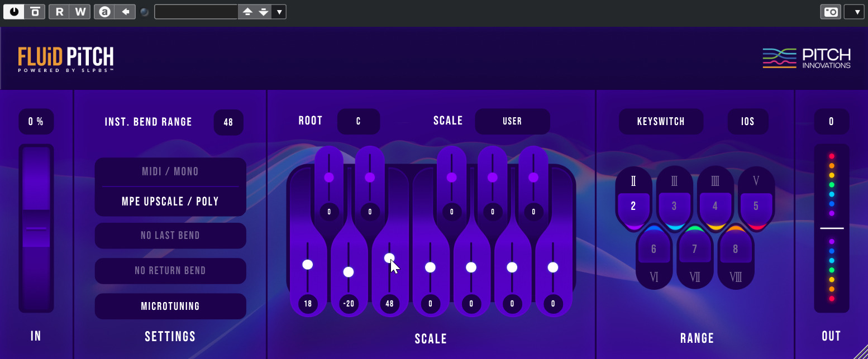Click the G-sharp black key slider handle
The width and height of the screenshot is (868, 359).
tap(492, 178)
